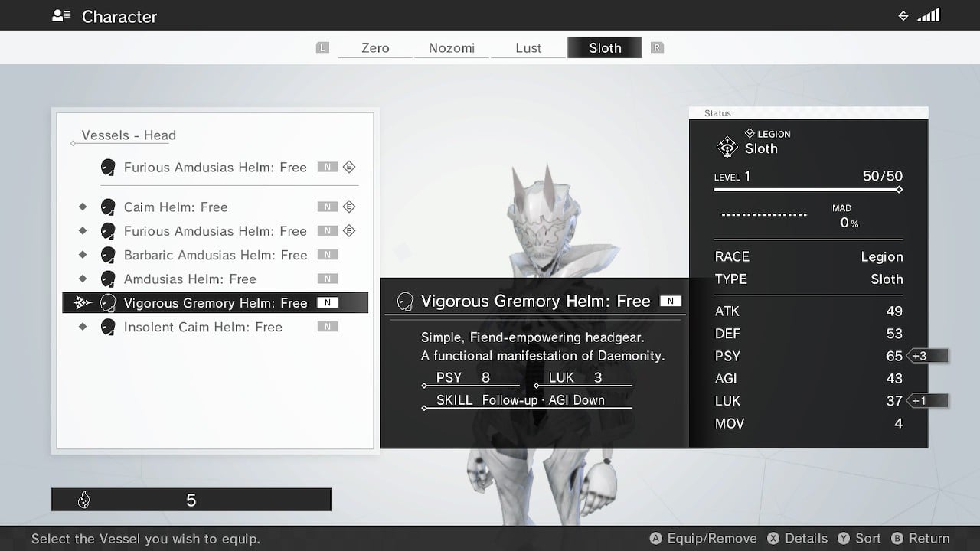This screenshot has height=551, width=980.
Task: Click the level HP progress bar
Action: coord(808,190)
